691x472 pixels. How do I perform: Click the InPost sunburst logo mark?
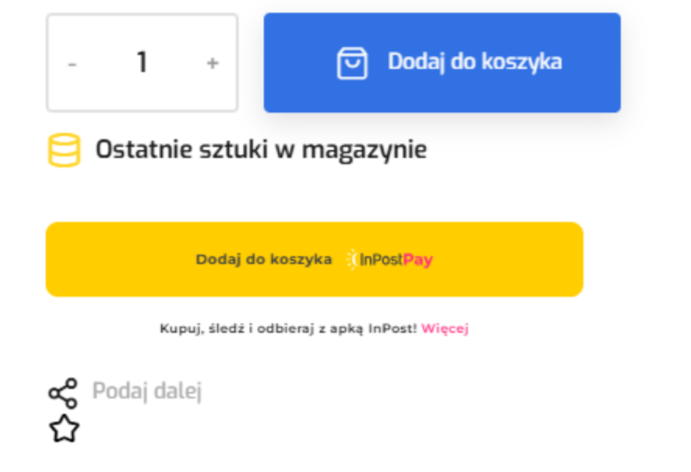point(352,260)
